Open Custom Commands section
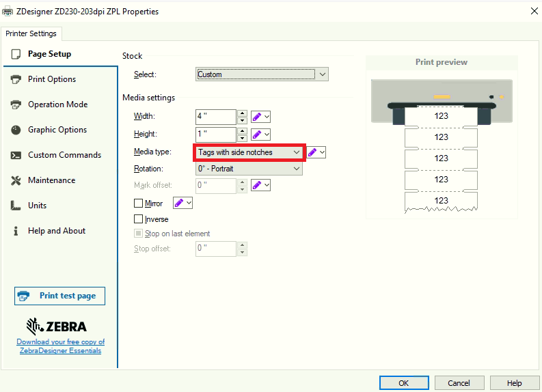The width and height of the screenshot is (542, 392). pyautogui.click(x=61, y=155)
